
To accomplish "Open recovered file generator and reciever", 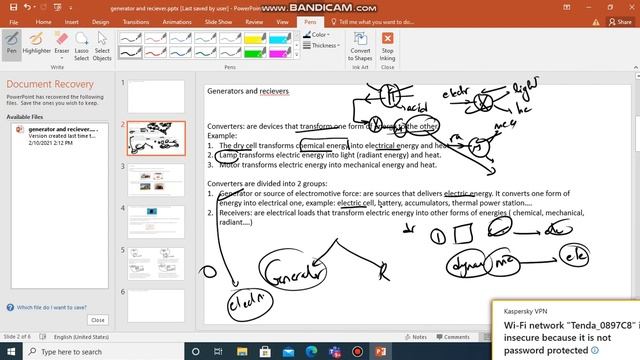I will click(x=60, y=136).
